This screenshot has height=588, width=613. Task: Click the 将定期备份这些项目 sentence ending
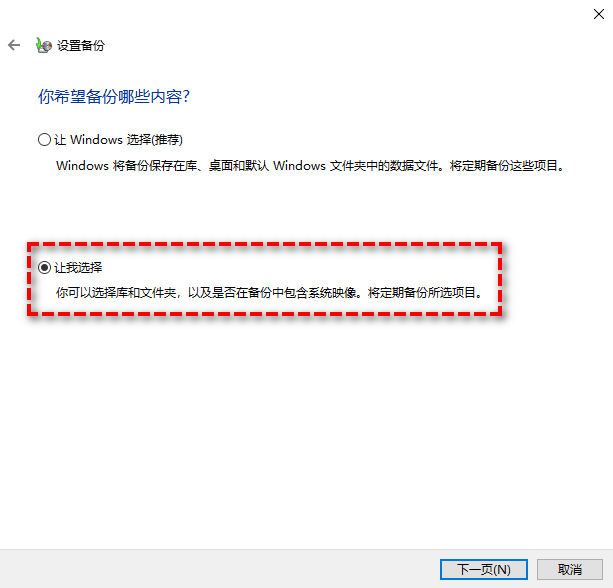(507, 166)
